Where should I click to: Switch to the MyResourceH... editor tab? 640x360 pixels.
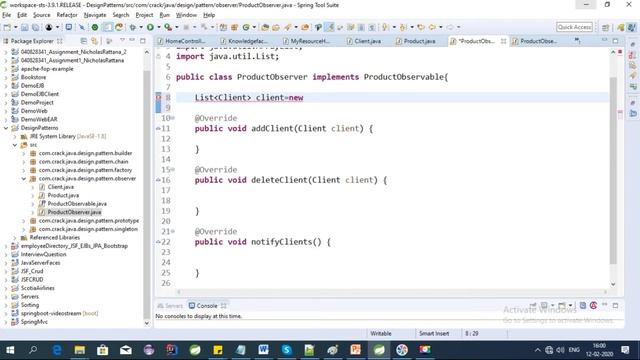pyautogui.click(x=306, y=41)
